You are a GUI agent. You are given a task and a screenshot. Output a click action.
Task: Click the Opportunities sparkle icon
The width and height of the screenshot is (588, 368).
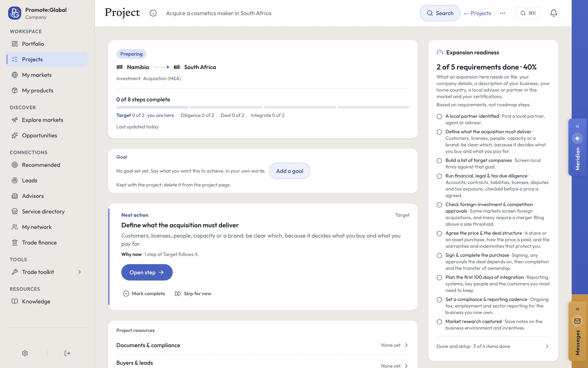tap(15, 136)
